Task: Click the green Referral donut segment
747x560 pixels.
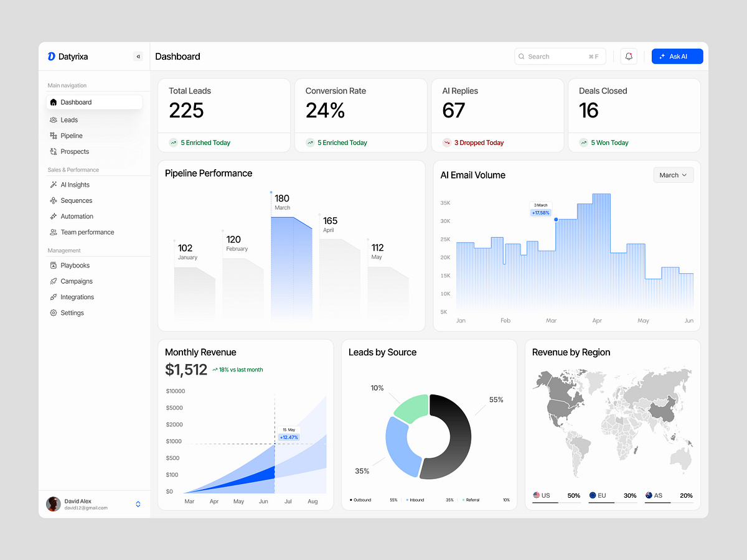Action: 411,408
